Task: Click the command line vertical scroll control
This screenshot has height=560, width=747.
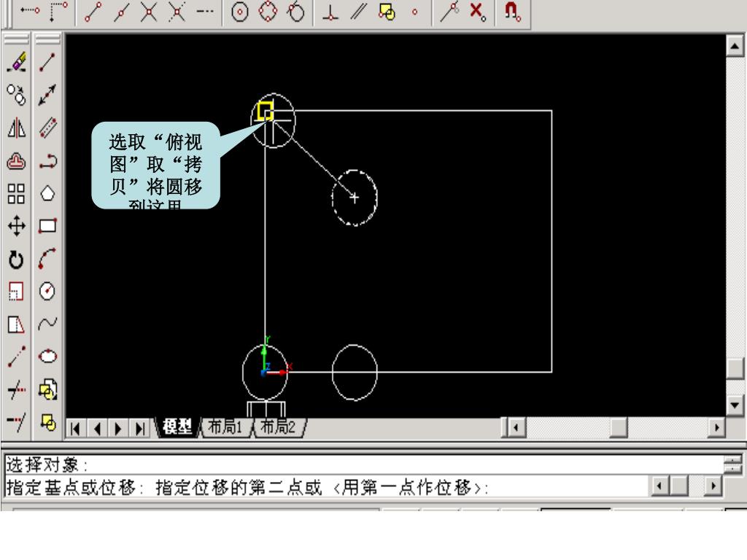Action: (733, 464)
